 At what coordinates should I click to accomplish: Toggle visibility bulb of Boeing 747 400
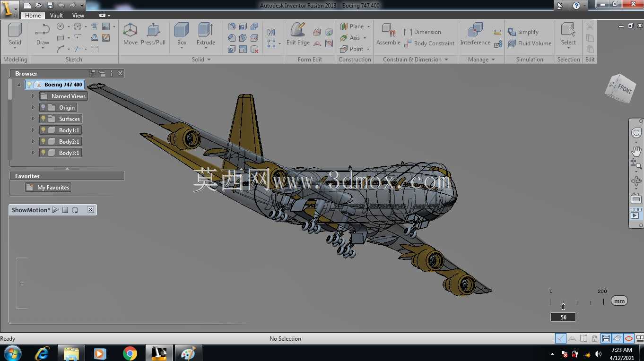(29, 85)
